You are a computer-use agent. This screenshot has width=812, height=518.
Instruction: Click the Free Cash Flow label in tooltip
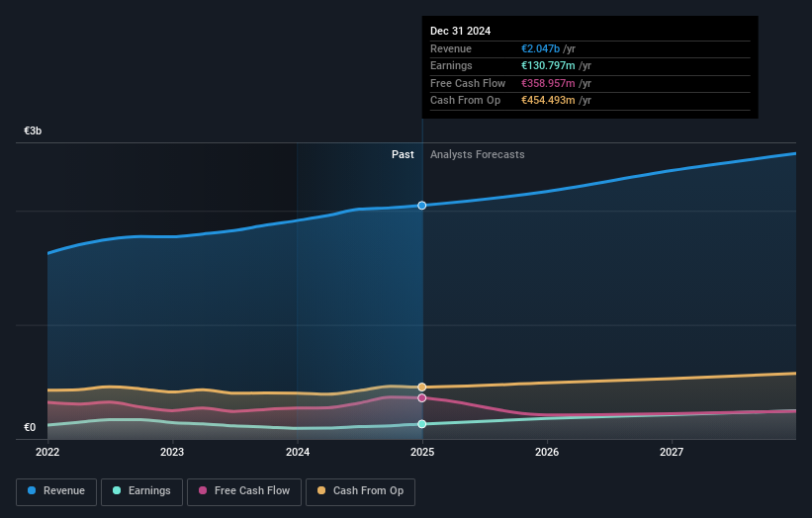468,83
